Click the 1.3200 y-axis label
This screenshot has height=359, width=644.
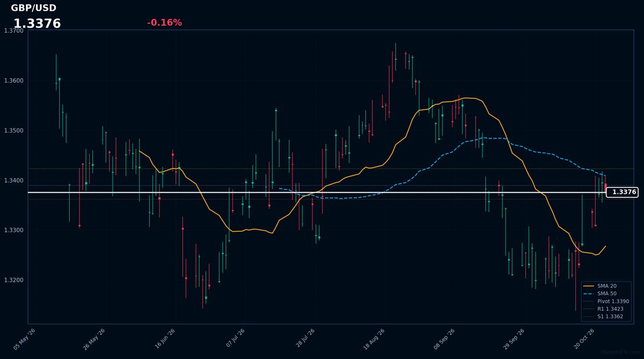click(x=13, y=281)
